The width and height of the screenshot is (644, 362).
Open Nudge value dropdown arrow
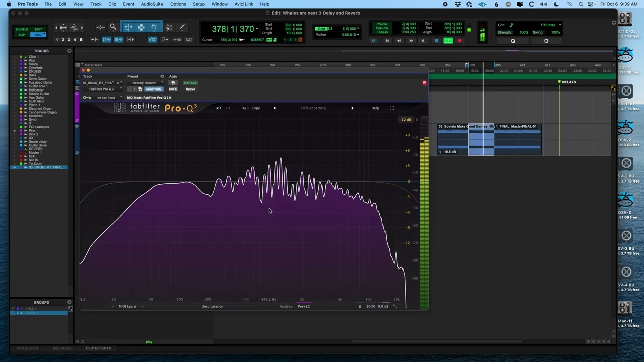coord(358,35)
